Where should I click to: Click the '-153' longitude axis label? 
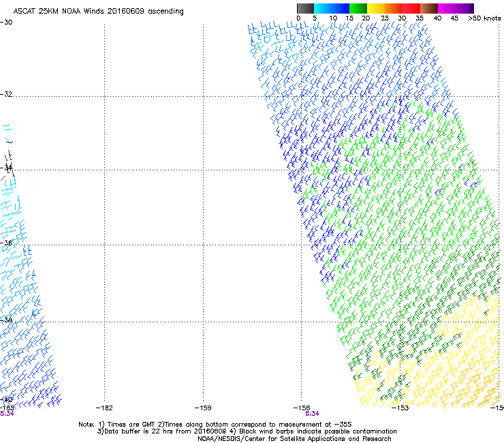pos(400,408)
